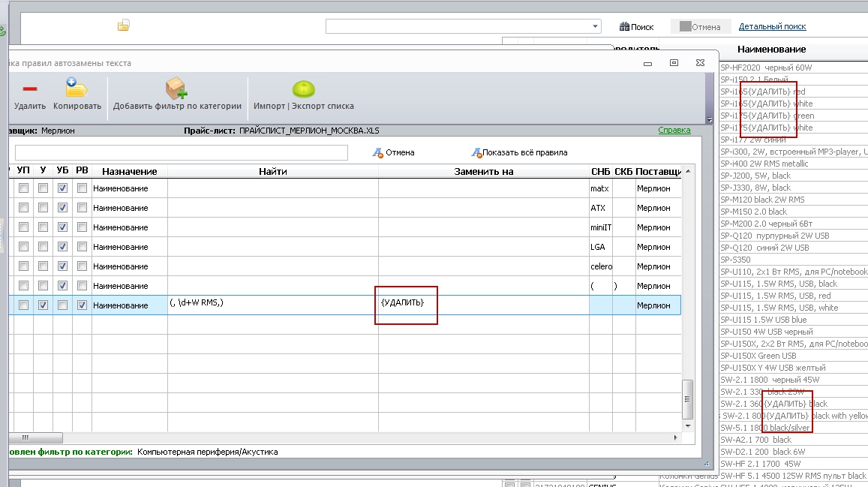Click the red Delete (Удалить) icon
868x487 pixels.
tap(30, 89)
